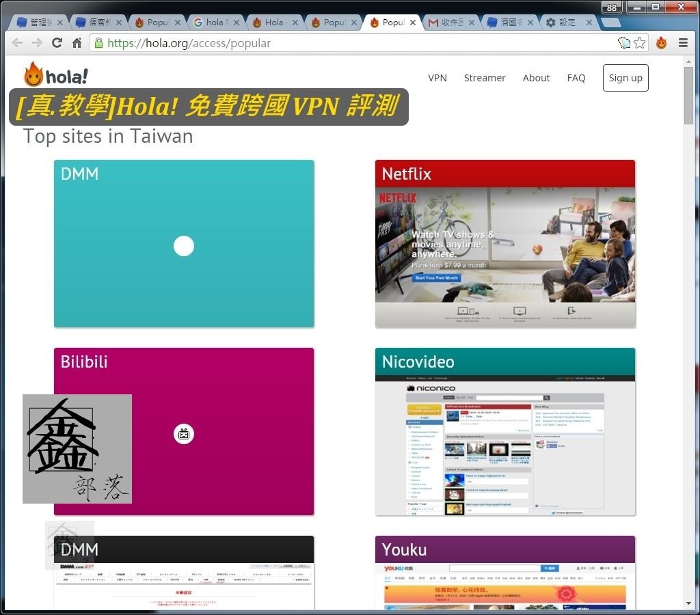Open the Hola flame extension icon
The width and height of the screenshot is (700, 615).
pyautogui.click(x=661, y=43)
